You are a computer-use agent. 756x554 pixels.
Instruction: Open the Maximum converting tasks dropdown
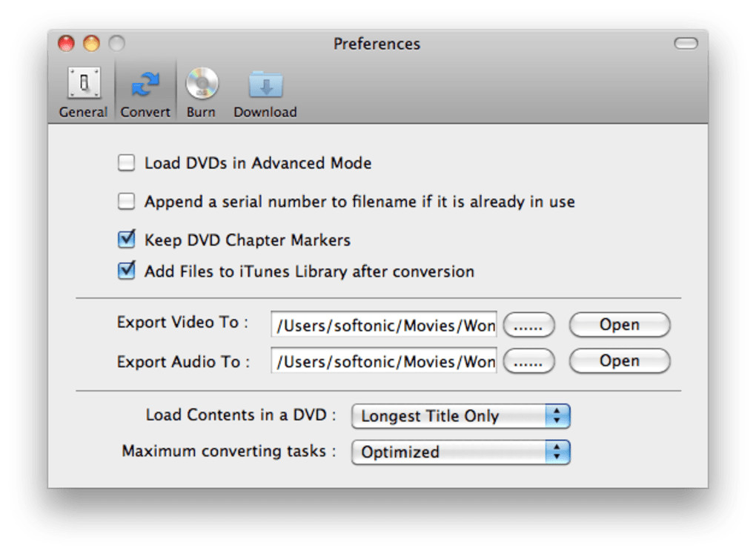(460, 452)
